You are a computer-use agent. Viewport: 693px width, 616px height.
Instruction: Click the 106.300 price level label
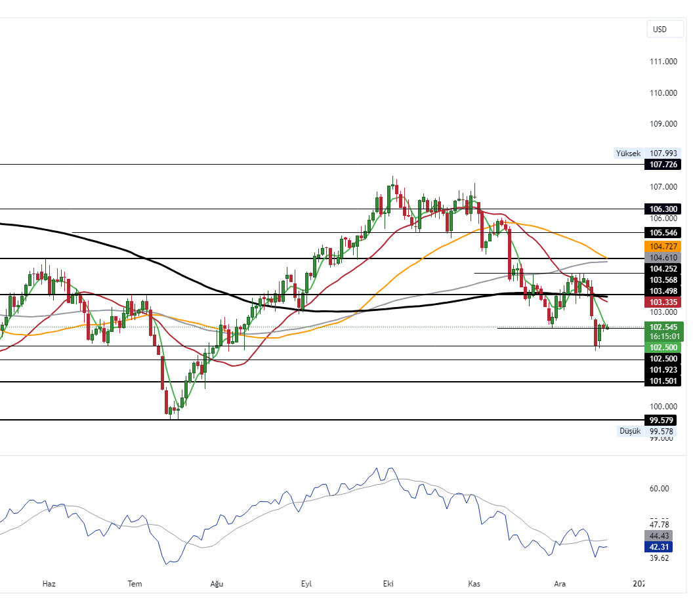click(x=663, y=209)
